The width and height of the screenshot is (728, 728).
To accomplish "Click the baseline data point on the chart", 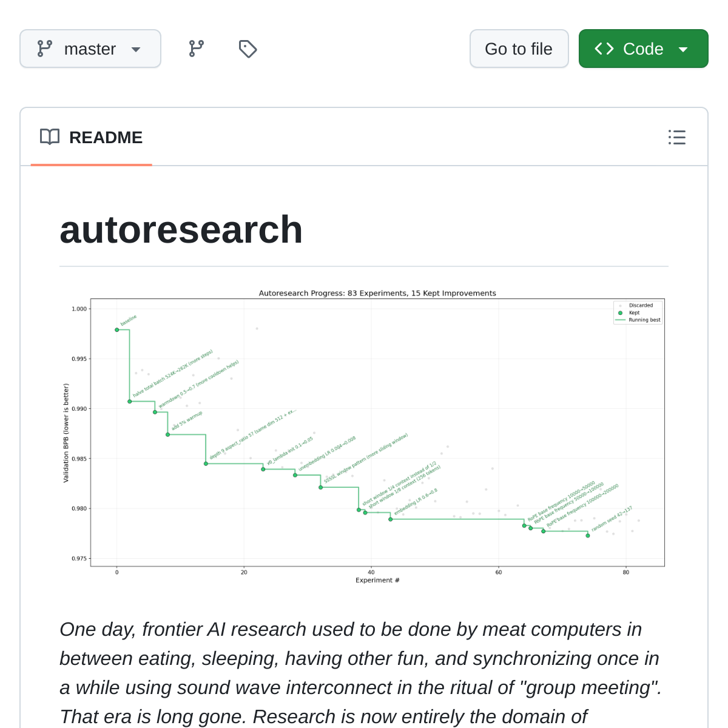I will click(116, 329).
